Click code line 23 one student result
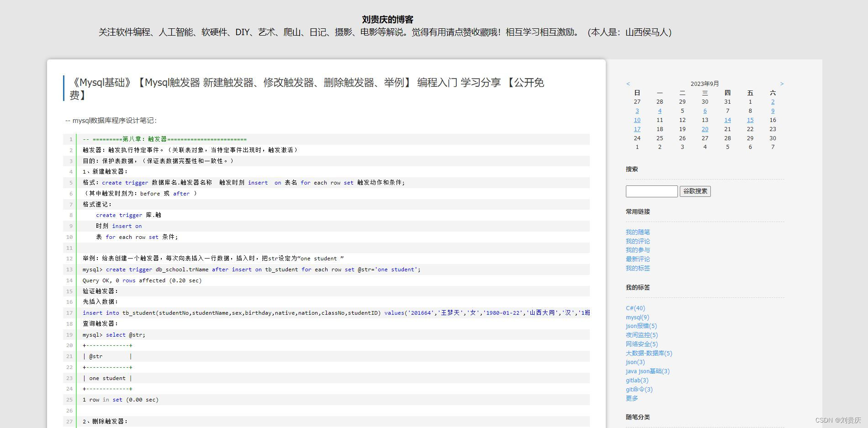Screen dimensions: 868x428 pos(107,378)
